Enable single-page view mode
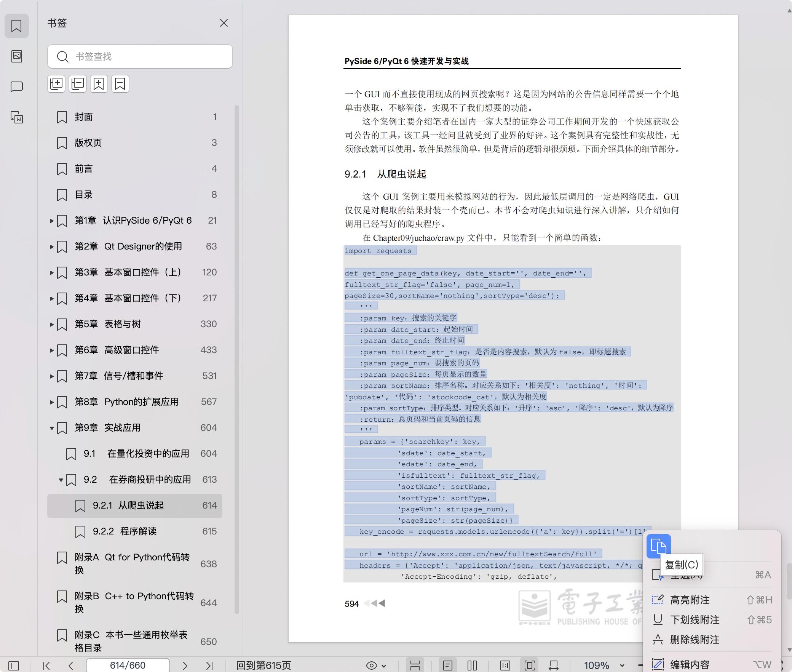Viewport: 792px width, 672px height. pyautogui.click(x=448, y=666)
